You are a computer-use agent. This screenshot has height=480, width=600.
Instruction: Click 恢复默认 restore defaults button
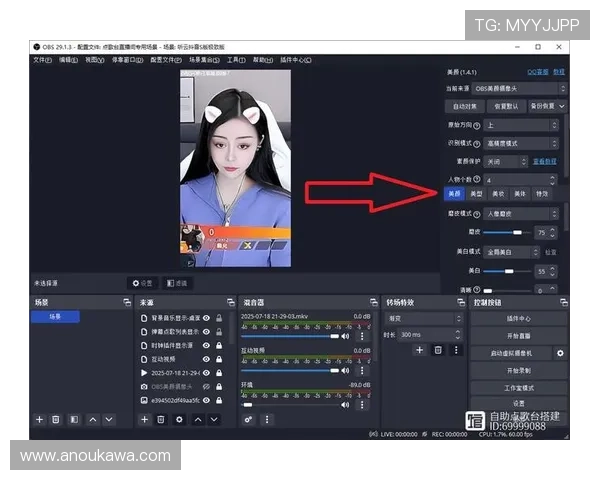pyautogui.click(x=506, y=106)
